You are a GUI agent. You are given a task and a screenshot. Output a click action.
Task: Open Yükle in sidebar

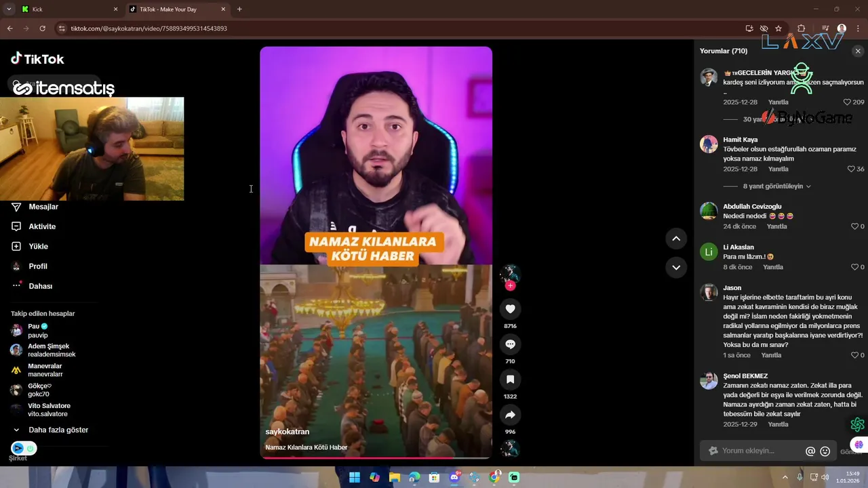click(38, 246)
